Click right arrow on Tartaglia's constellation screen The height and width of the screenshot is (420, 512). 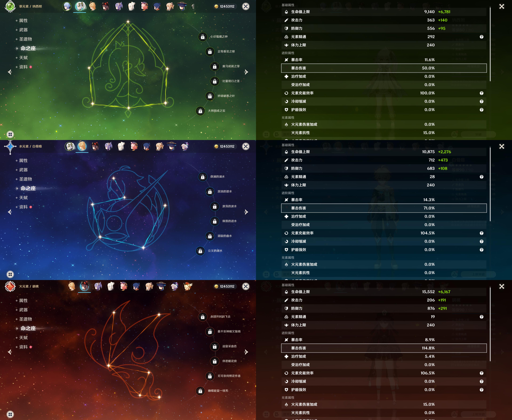pos(246,212)
